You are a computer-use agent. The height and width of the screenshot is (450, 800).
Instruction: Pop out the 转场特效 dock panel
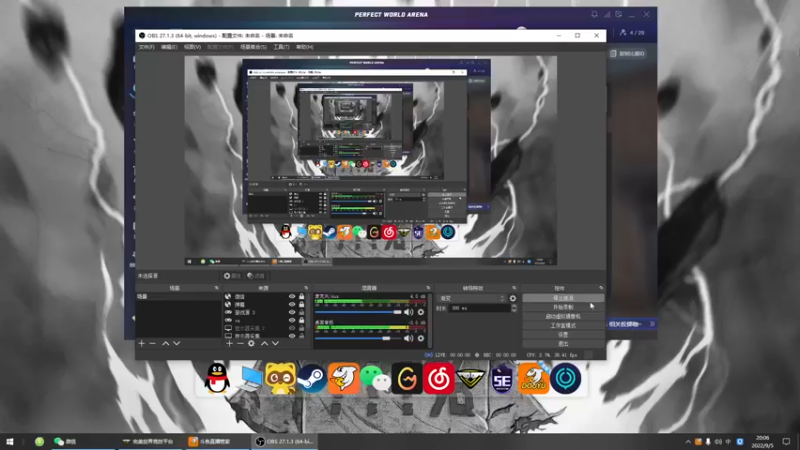pyautogui.click(x=514, y=288)
